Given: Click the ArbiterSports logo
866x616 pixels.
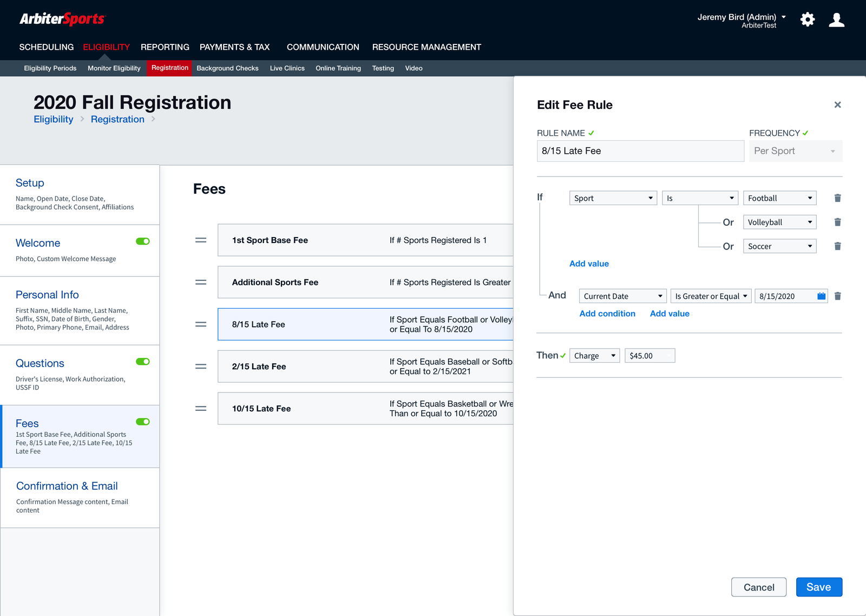Looking at the screenshot, I should 62,19.
